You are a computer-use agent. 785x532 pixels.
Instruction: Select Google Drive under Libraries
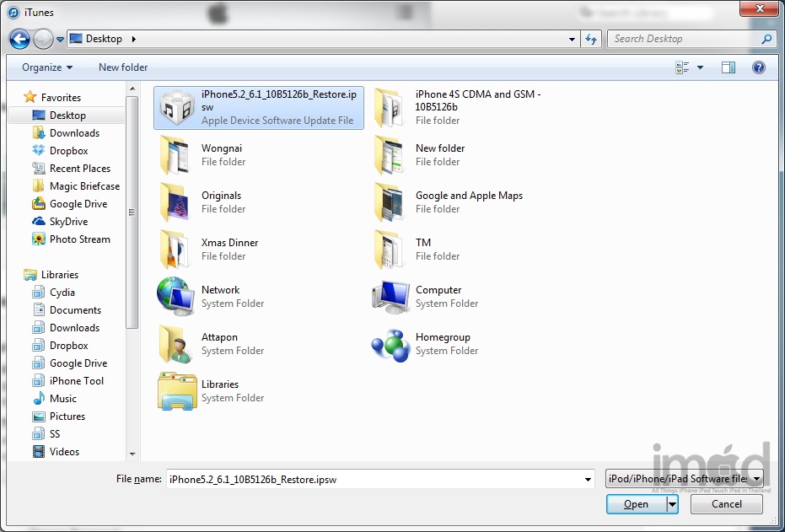point(69,363)
